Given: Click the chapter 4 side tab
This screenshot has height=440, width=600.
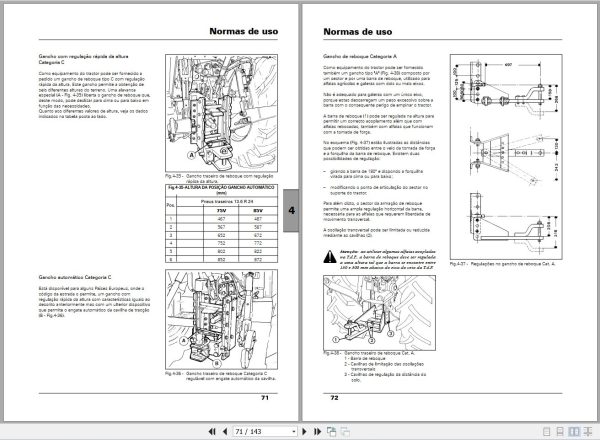Looking at the screenshot, I should 291,210.
